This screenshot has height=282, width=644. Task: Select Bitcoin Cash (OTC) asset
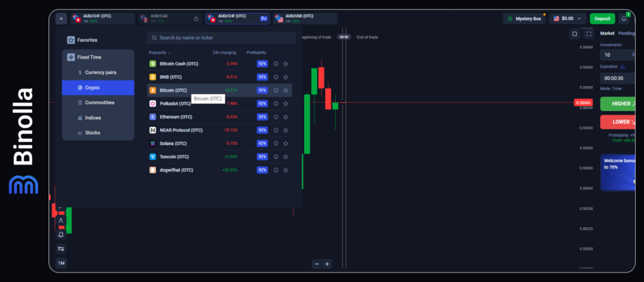(x=219, y=63)
